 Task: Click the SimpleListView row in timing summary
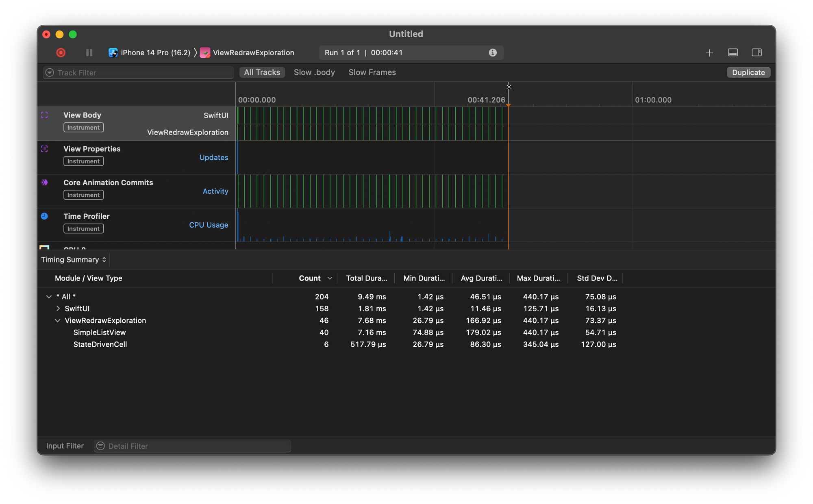click(x=100, y=332)
